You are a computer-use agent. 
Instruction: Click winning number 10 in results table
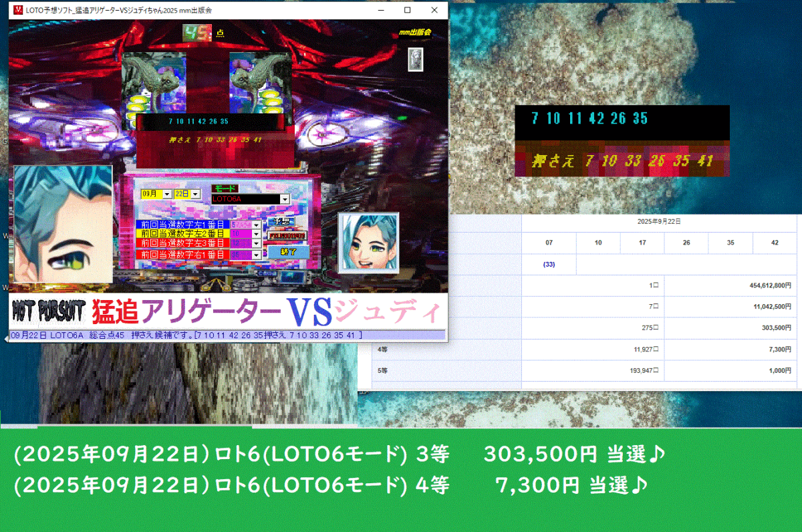598,243
